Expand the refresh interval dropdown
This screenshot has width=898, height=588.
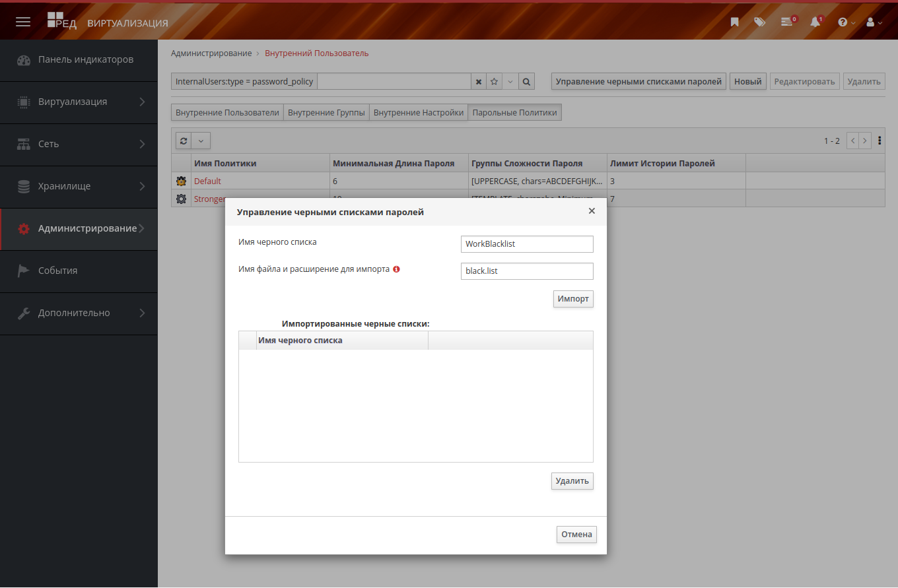201,141
